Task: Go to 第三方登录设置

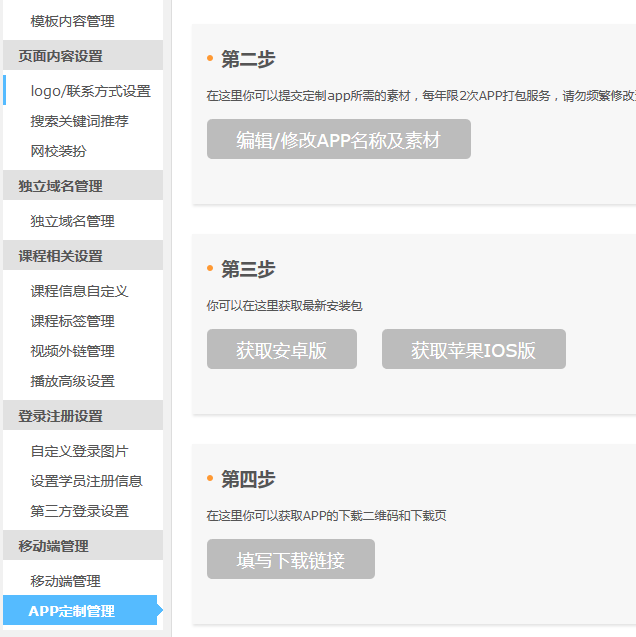Action: click(79, 511)
